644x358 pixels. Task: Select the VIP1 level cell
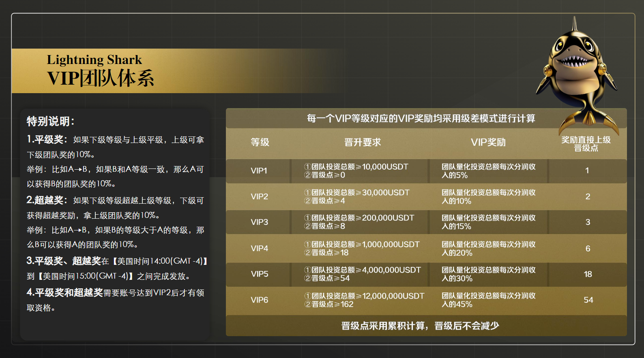pyautogui.click(x=259, y=171)
